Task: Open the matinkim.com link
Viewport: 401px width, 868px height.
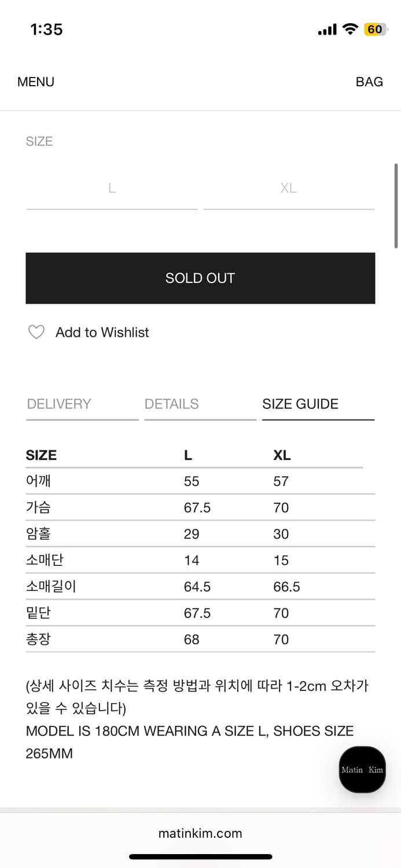Action: click(x=200, y=833)
